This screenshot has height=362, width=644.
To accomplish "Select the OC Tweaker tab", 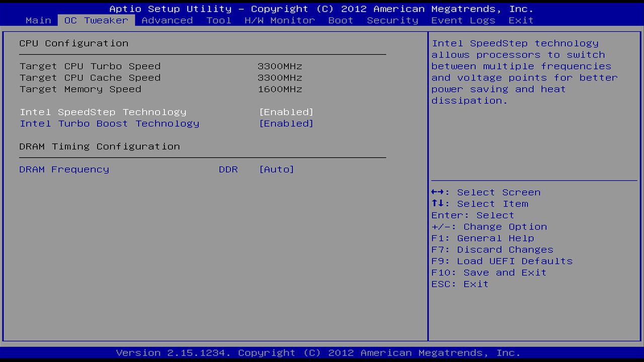I will point(96,21).
